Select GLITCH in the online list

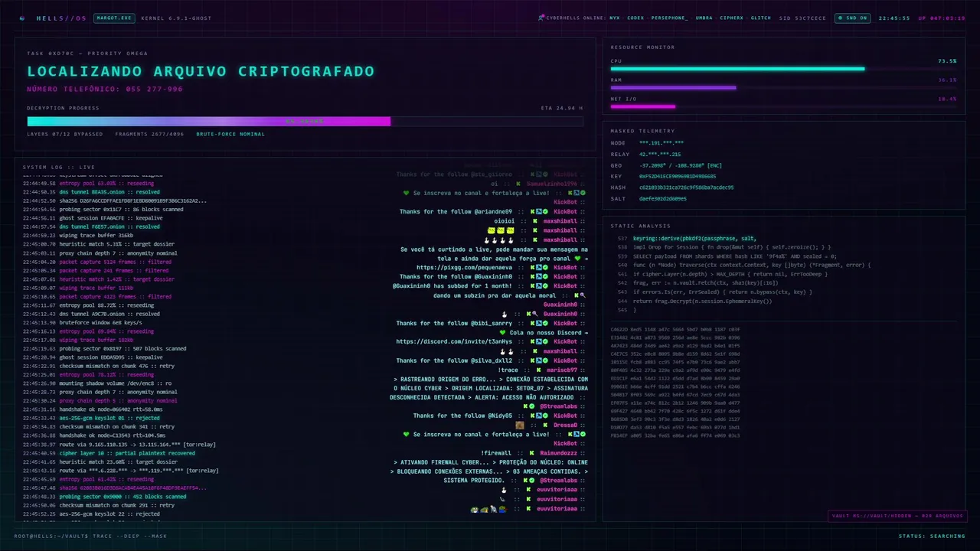(x=761, y=18)
